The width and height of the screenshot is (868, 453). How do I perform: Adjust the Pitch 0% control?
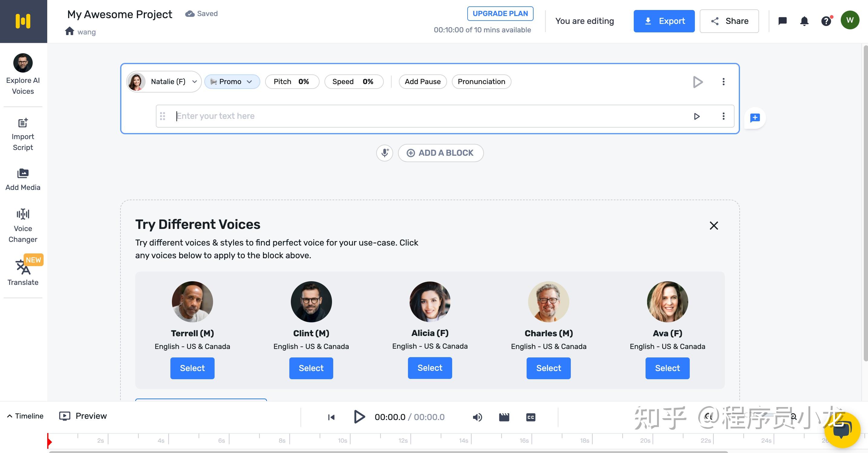[x=292, y=82]
